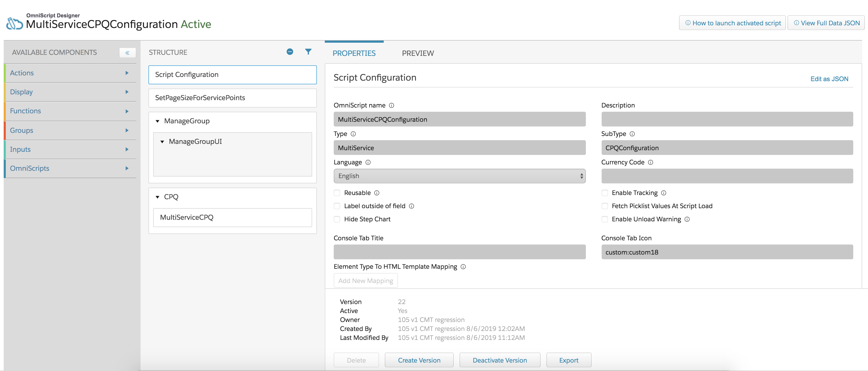Image resolution: width=868 pixels, height=371 pixels.
Task: Click the Created By timestamp 8/6/2019 12:02AM
Action: (495, 329)
